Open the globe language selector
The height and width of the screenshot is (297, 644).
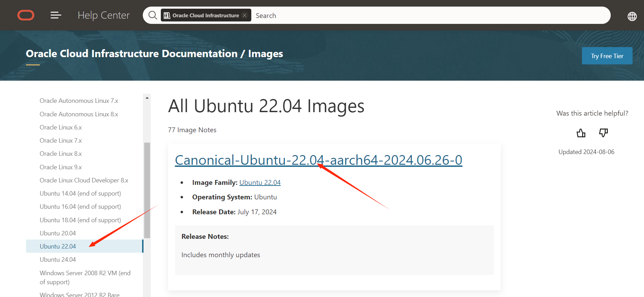(x=632, y=16)
